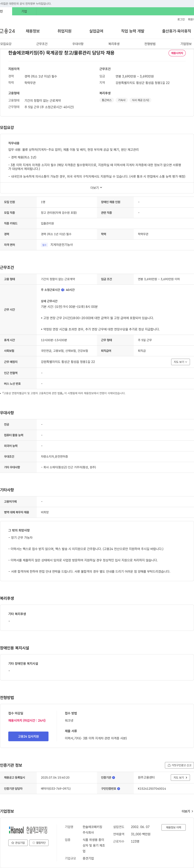The width and height of the screenshot is (194, 868).
Task: Open the 채용정보 이력 button
Action: pos(173,827)
